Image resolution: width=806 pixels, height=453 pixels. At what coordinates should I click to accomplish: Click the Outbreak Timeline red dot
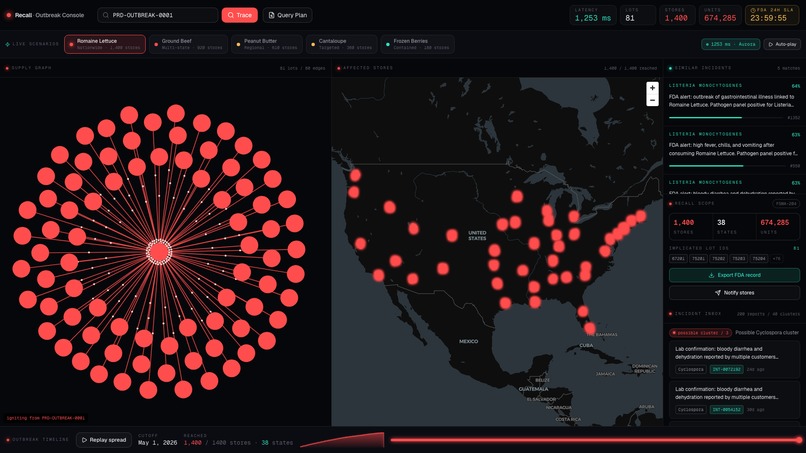(7, 440)
